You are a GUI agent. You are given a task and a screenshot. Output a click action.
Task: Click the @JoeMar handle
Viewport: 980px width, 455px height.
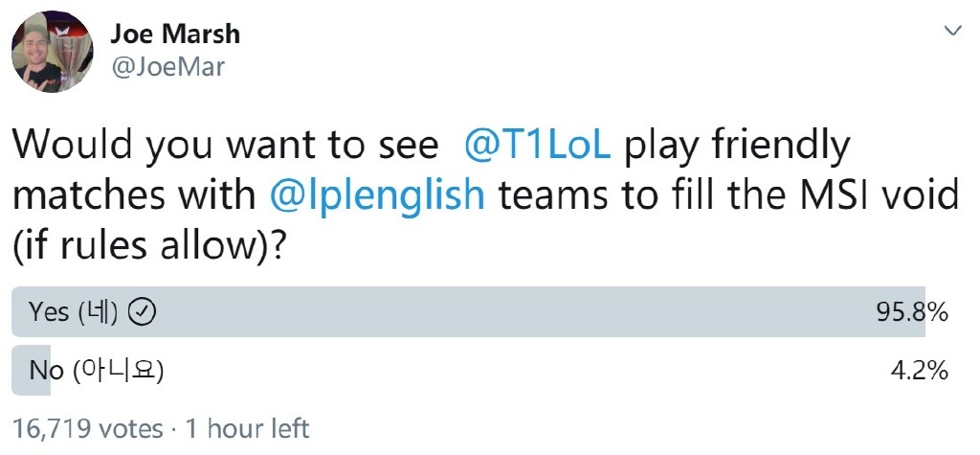[x=167, y=66]
